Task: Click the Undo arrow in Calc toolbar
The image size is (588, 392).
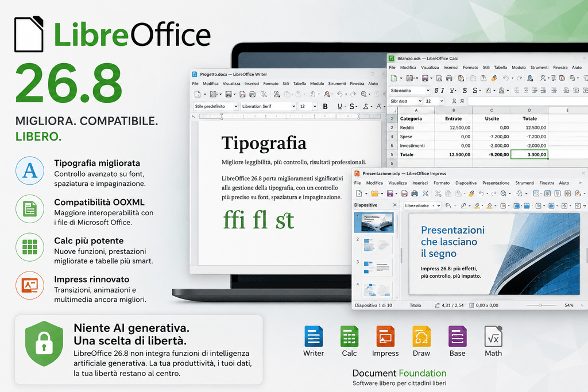Action: [505, 78]
